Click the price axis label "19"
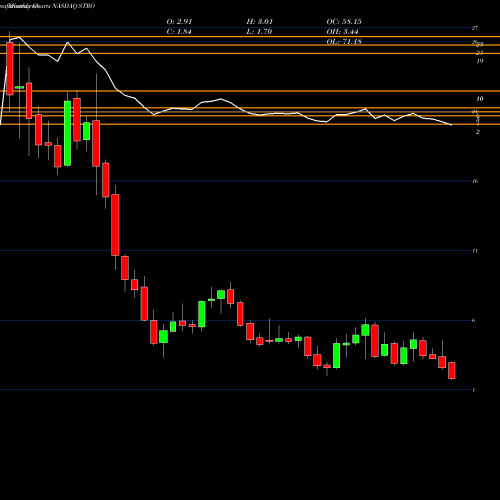The height and width of the screenshot is (500, 500). (480, 61)
